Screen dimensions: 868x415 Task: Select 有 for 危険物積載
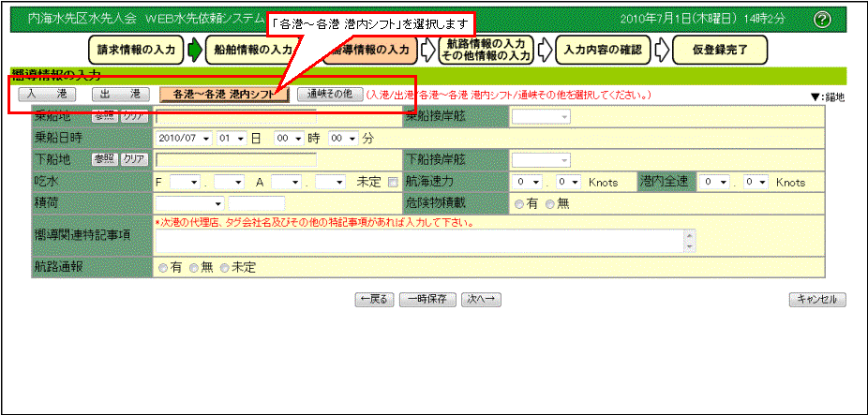519,202
